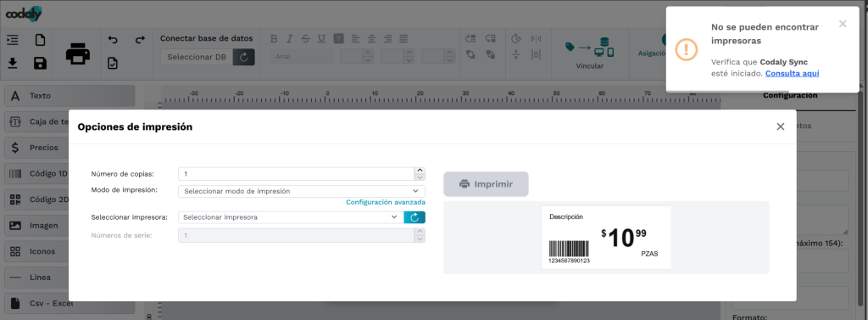Open the Arial font dropdown
This screenshot has width=868, height=320.
pyautogui.click(x=301, y=57)
